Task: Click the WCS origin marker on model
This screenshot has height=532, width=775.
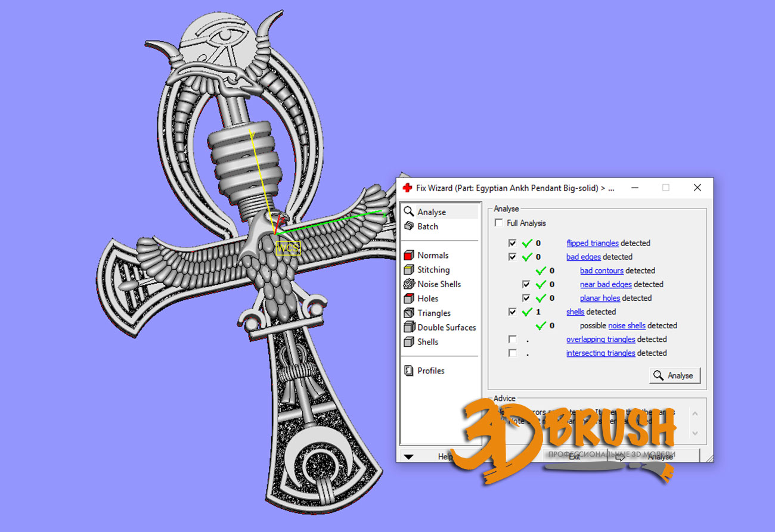Action: tap(288, 248)
